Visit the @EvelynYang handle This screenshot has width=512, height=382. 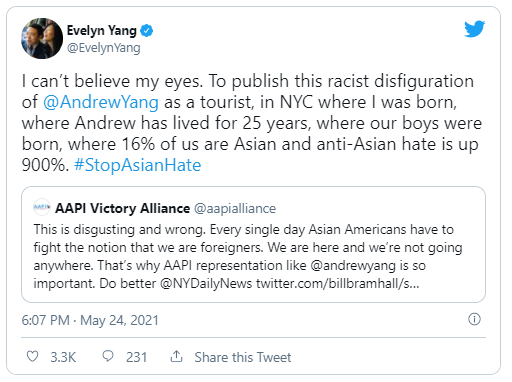point(104,48)
